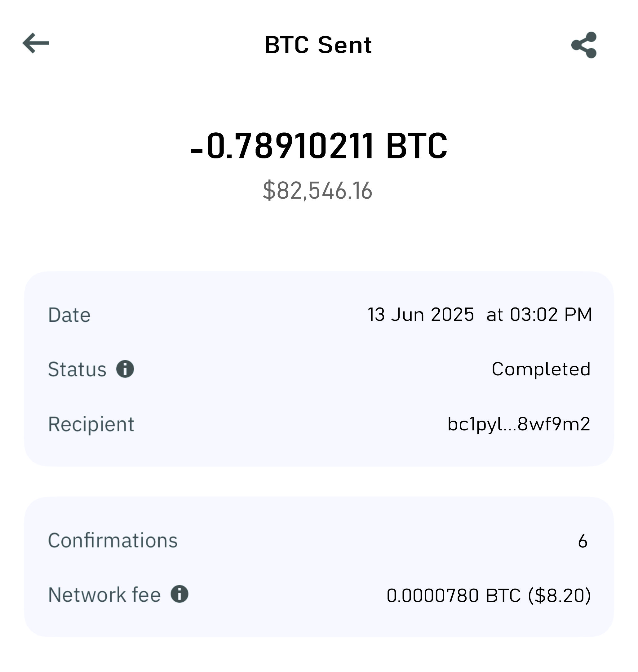Tap the Completed status value
The image size is (638, 672).
[541, 369]
